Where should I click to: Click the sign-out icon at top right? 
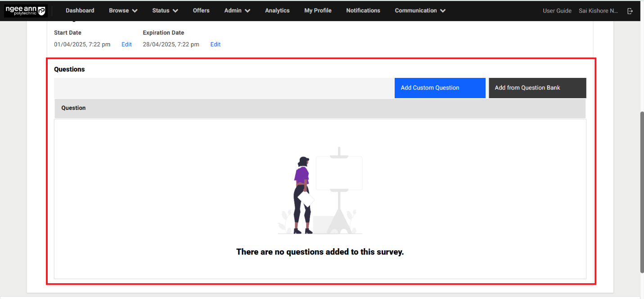[630, 10]
